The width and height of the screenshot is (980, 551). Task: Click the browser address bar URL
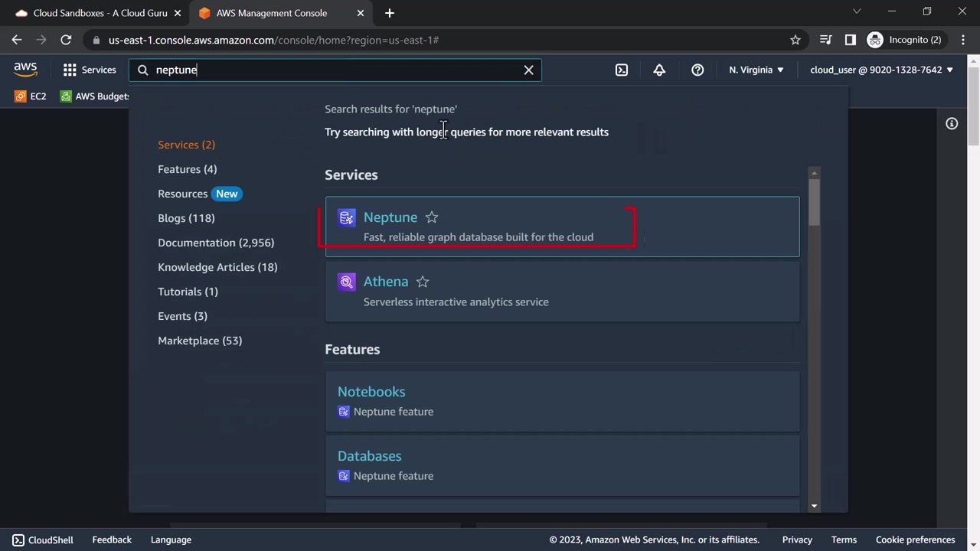coord(273,40)
